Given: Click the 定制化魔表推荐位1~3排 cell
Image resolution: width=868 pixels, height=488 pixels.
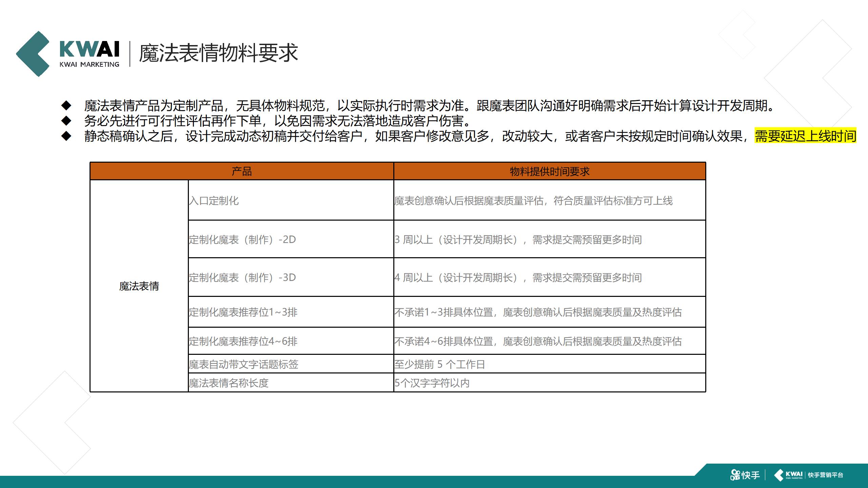Looking at the screenshot, I should tap(291, 312).
